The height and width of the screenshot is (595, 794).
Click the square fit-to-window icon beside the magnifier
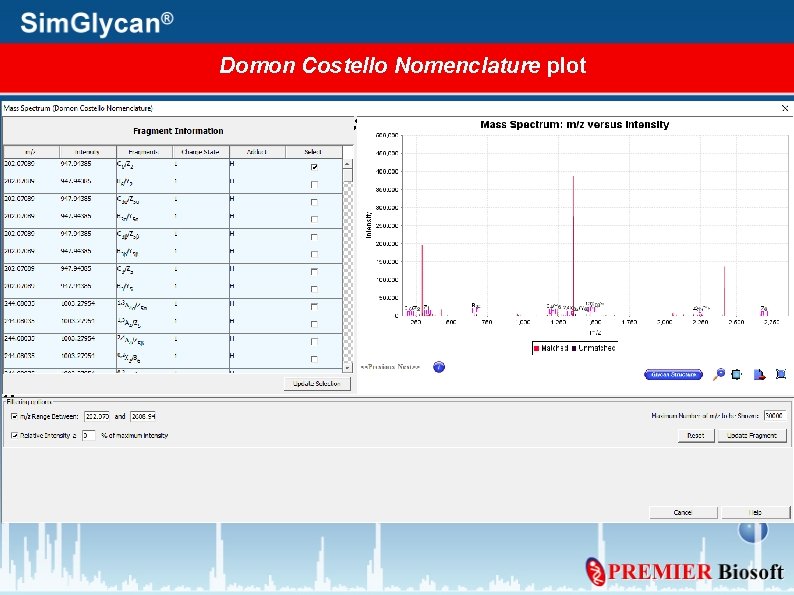(x=737, y=375)
